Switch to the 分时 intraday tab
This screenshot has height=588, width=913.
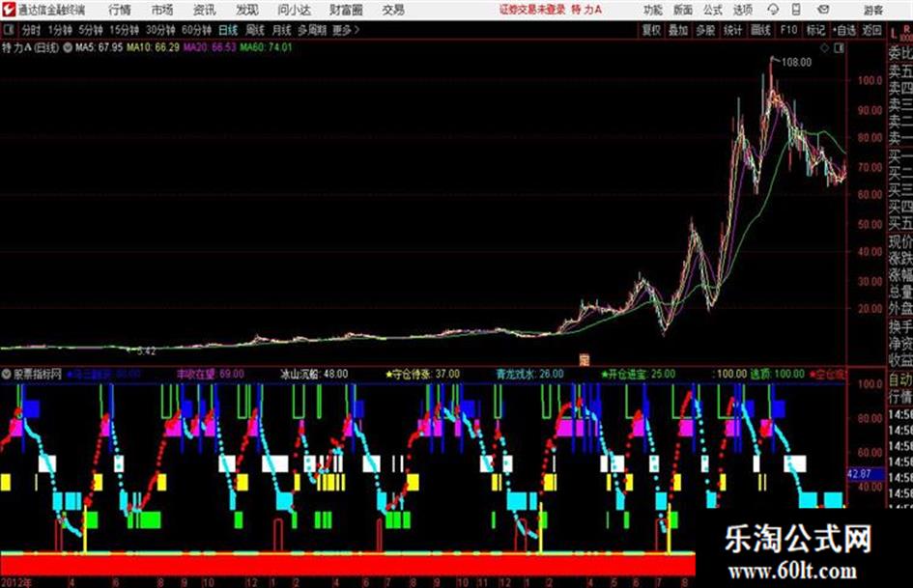click(31, 30)
